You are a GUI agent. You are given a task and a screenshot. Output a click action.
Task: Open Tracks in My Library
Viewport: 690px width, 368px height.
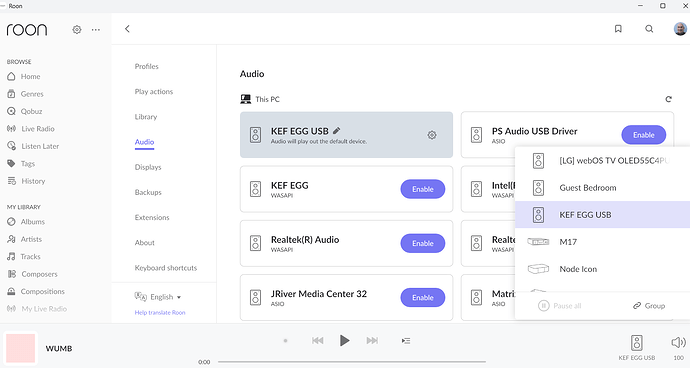click(x=24, y=257)
